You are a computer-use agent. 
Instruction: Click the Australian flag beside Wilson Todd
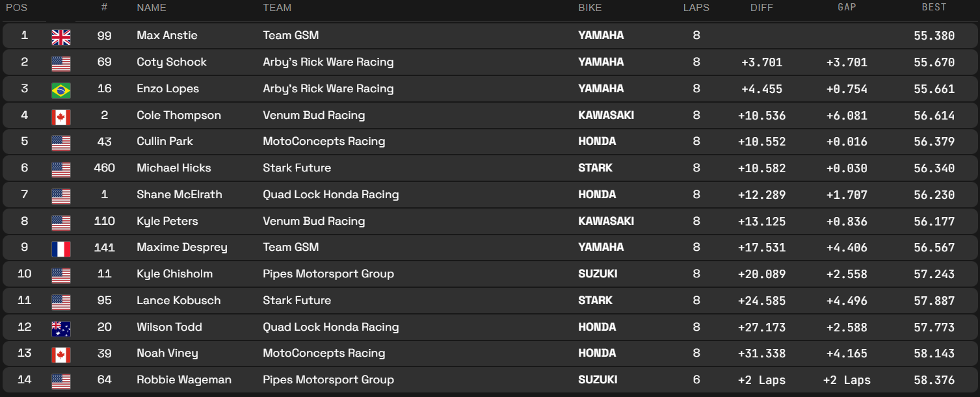click(x=61, y=329)
